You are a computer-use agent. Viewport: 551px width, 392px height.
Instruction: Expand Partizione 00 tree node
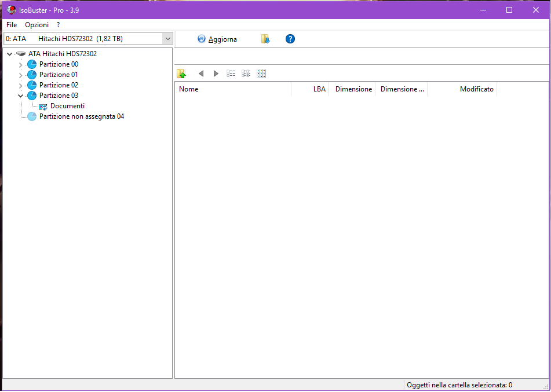tap(21, 65)
